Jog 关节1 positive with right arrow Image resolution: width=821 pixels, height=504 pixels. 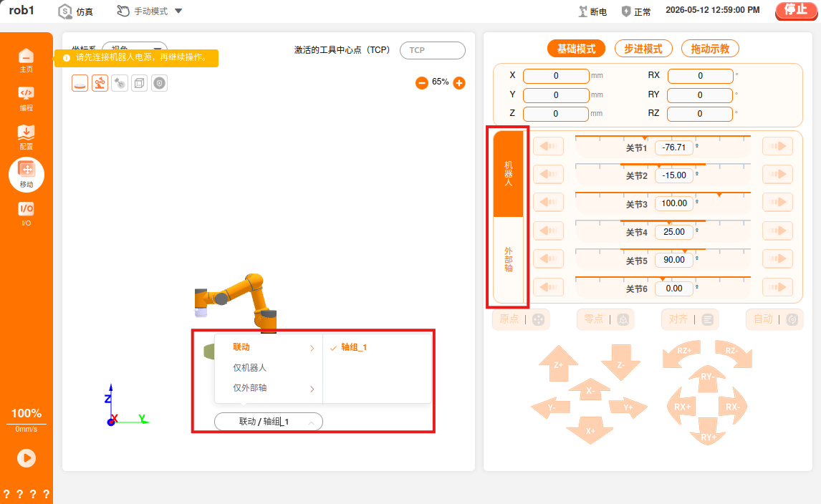[x=777, y=146]
